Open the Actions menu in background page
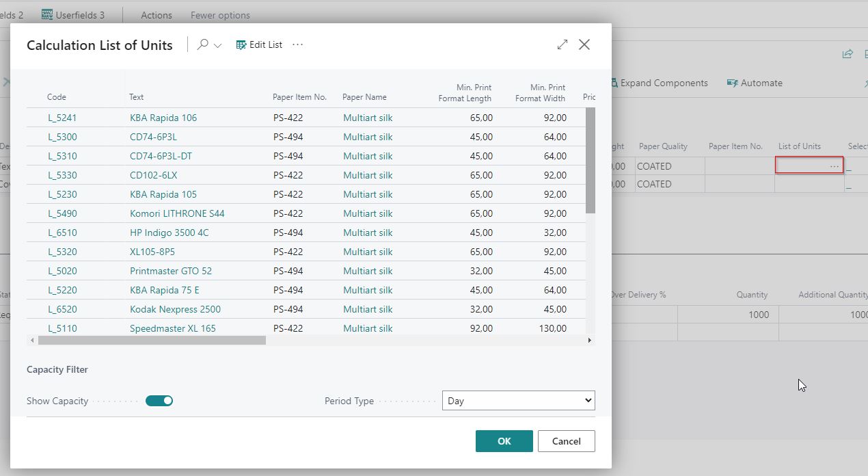This screenshot has width=868, height=476. tap(157, 15)
